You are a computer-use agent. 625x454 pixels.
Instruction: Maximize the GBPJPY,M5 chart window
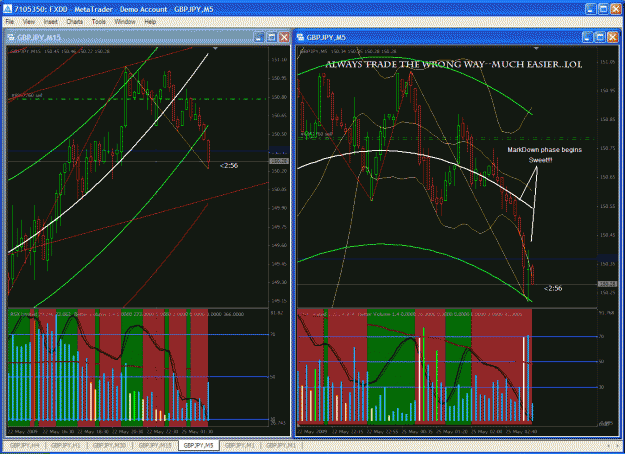(x=600, y=37)
